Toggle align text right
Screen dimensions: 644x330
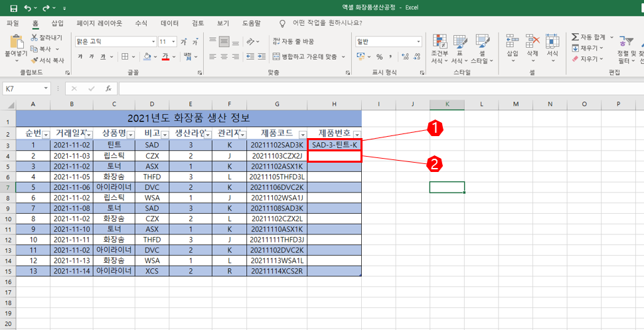(235, 56)
